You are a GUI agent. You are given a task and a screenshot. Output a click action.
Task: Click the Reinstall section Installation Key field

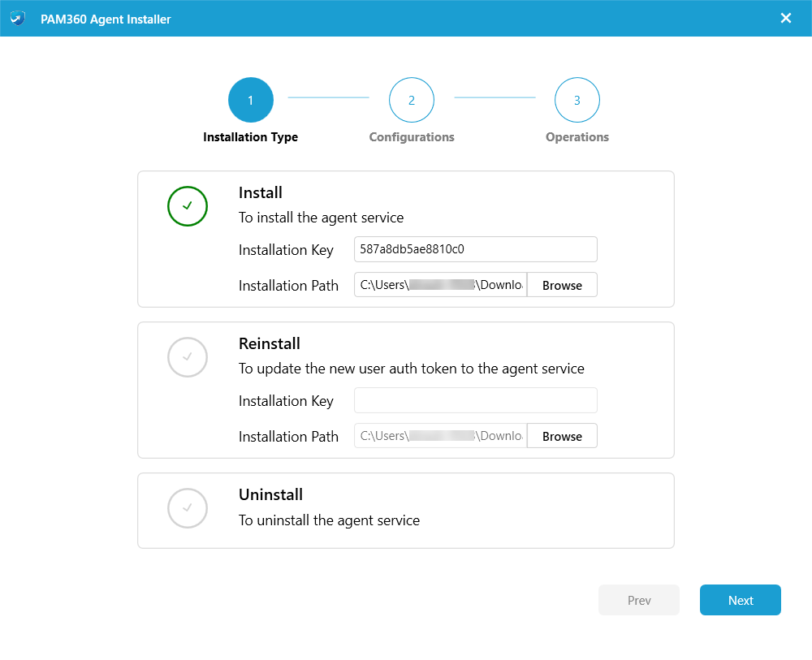[x=475, y=400]
